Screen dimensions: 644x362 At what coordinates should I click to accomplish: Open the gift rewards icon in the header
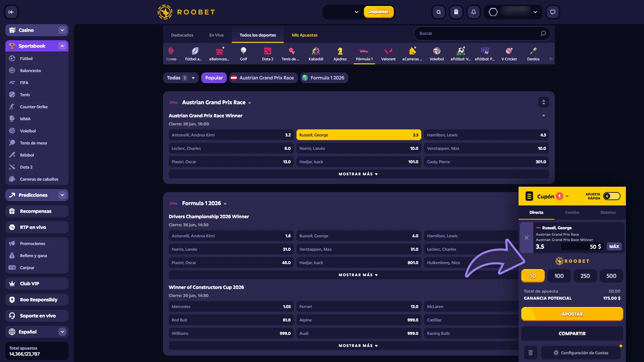point(456,12)
